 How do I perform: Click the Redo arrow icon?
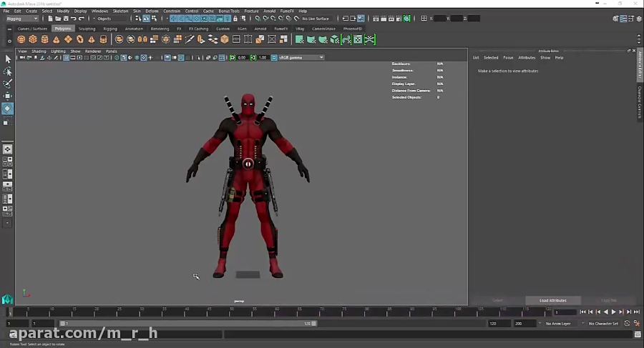(x=82, y=19)
